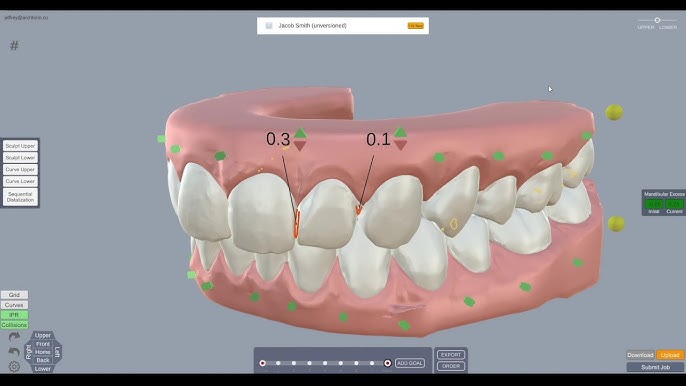Select Sculpt Lower tool
This screenshot has width=686, height=386.
click(x=21, y=158)
